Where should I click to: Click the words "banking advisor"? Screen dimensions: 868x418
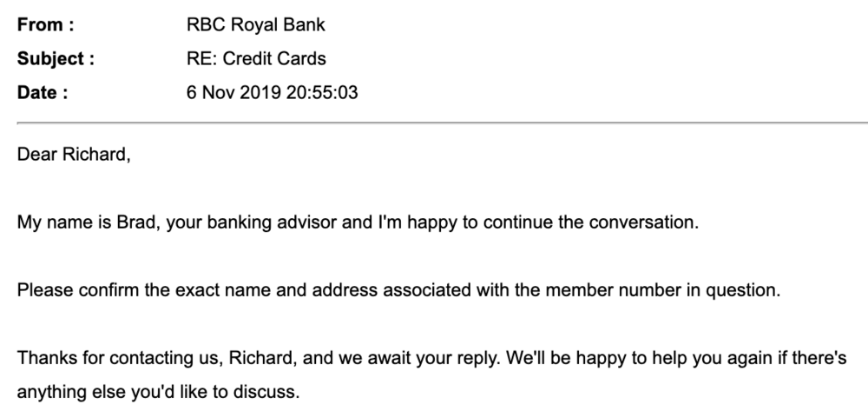point(277,222)
